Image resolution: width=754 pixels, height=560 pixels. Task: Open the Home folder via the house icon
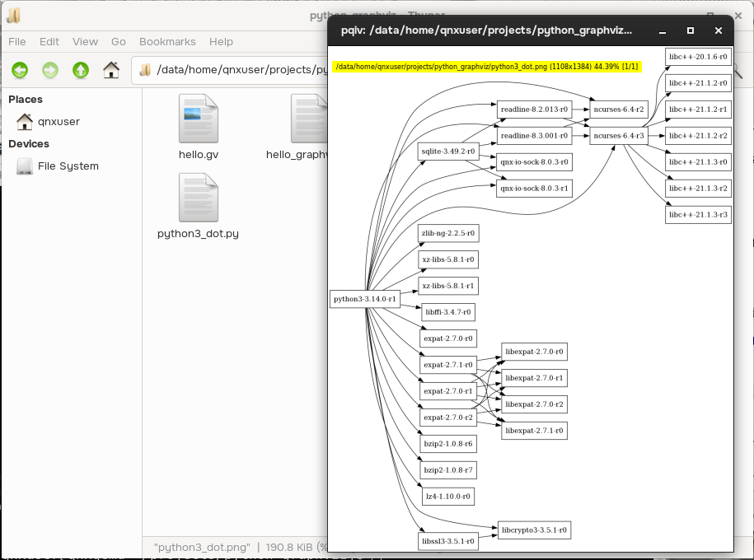tap(111, 71)
